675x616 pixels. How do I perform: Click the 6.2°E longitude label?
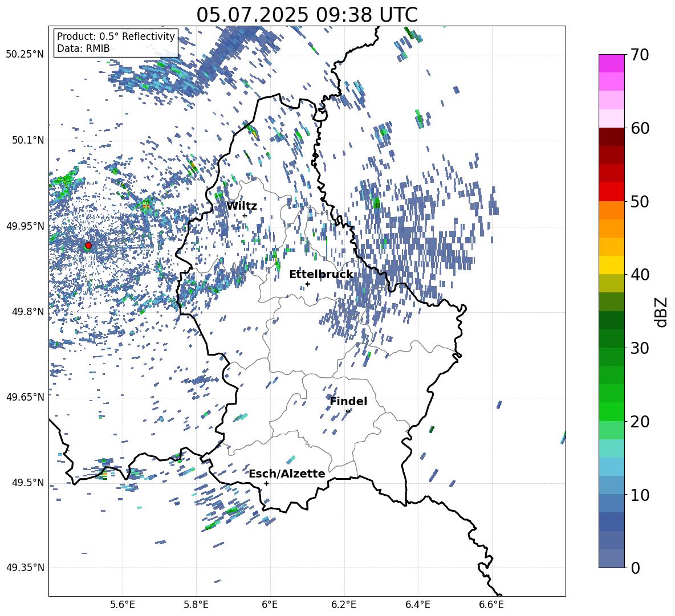pyautogui.click(x=344, y=605)
